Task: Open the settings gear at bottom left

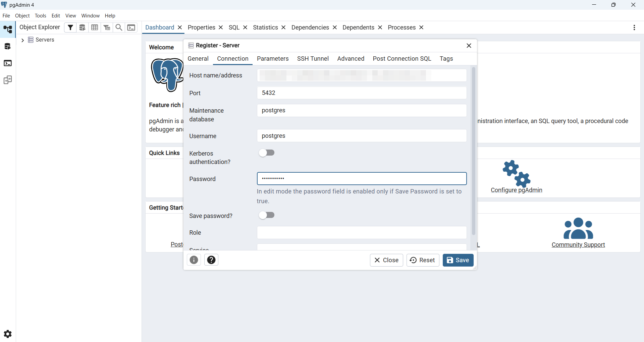Action: coord(8,334)
